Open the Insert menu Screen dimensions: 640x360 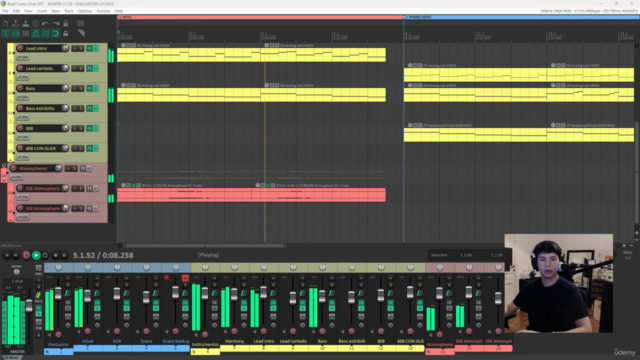42,11
